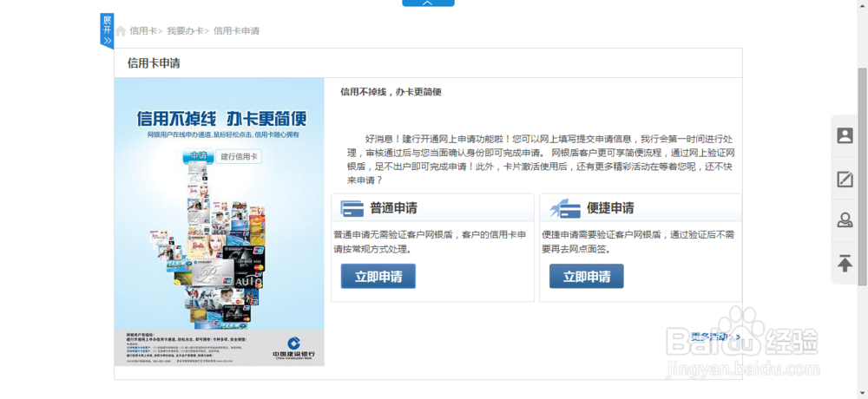Open the user profile icon in right sidebar
This screenshot has height=399, width=868.
pos(845,135)
